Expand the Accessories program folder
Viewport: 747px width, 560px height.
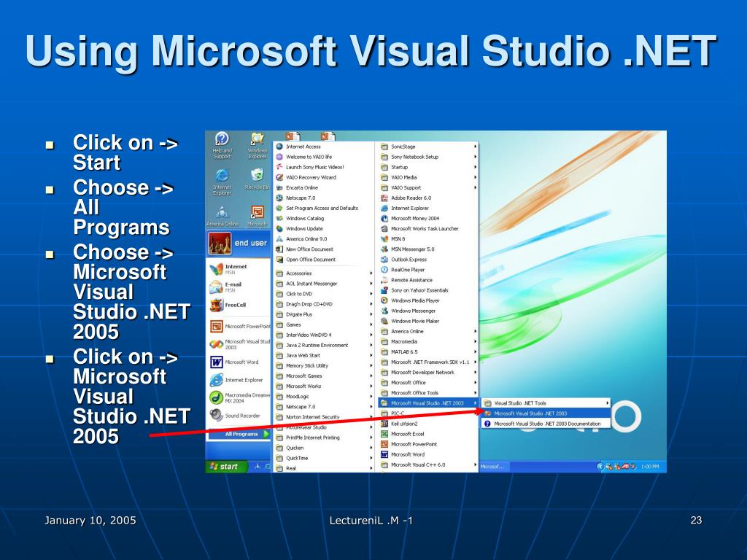[323, 273]
